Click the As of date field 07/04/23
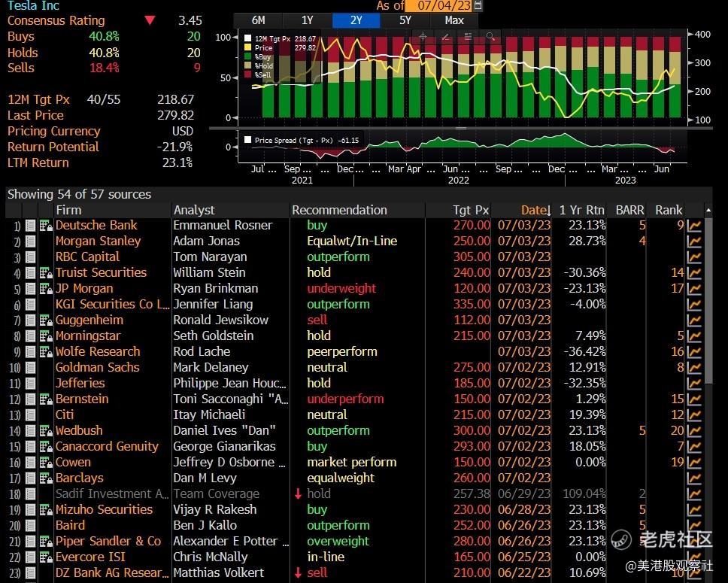Image resolution: width=728 pixels, height=583 pixels. pos(439,5)
